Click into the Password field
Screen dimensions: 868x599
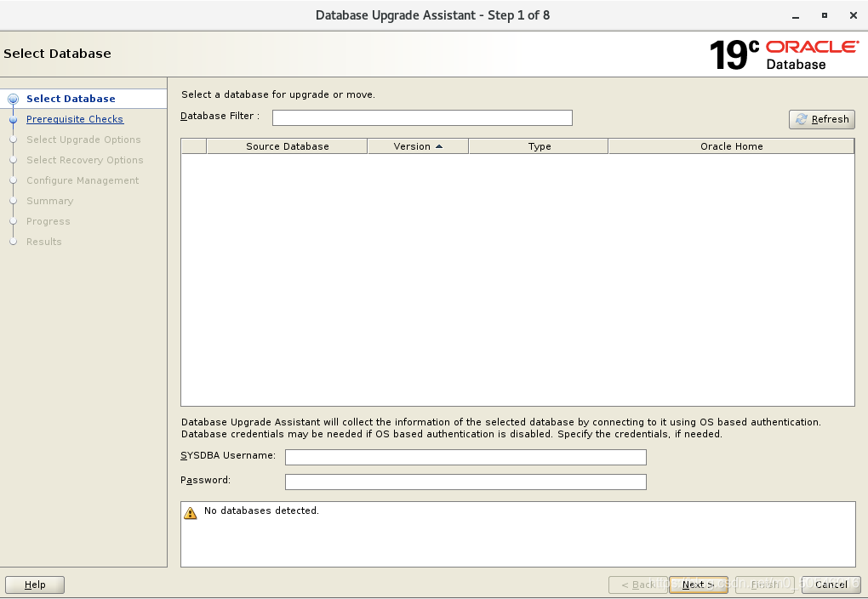465,482
